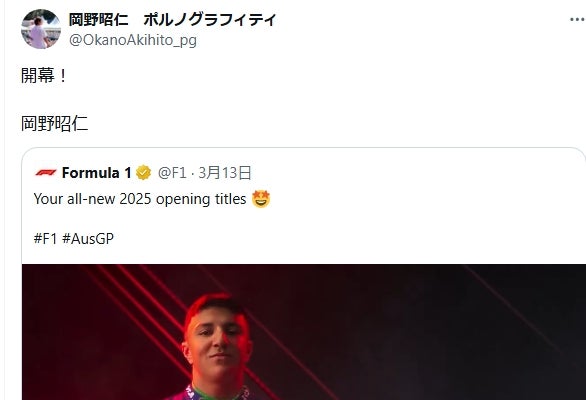586x400 pixels.
Task: Click the signature text 岡野昭仁 in tweet body
Action: tap(55, 123)
